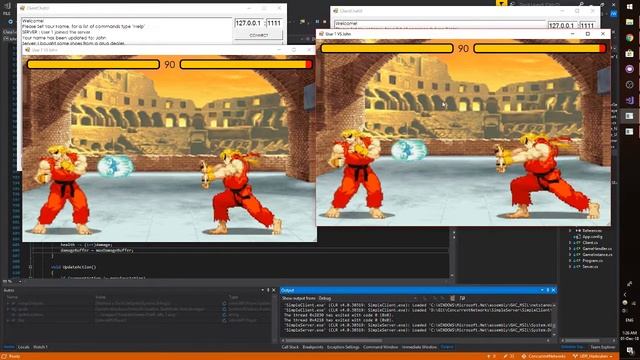Image resolution: width=640 pixels, height=360 pixels.
Task: Switch to the Solution Explorer tab
Action: click(x=572, y=347)
